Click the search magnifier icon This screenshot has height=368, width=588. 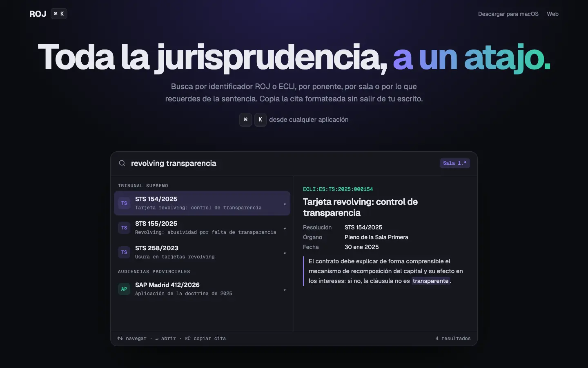coord(122,163)
